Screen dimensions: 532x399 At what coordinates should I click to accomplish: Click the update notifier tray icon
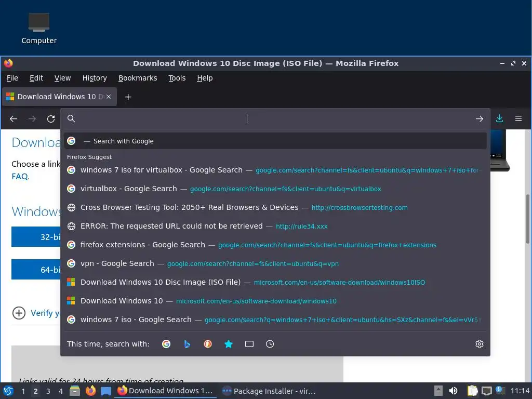coord(500,391)
